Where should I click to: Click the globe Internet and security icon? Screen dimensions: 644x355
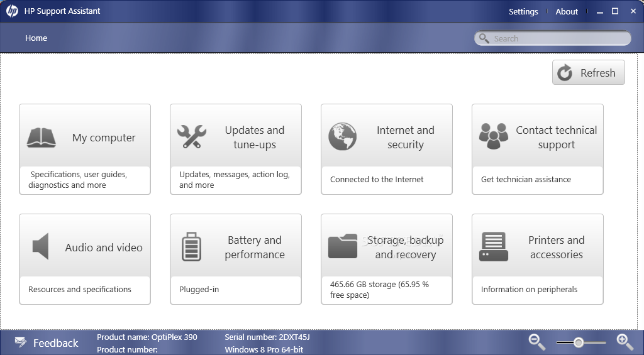pos(343,137)
